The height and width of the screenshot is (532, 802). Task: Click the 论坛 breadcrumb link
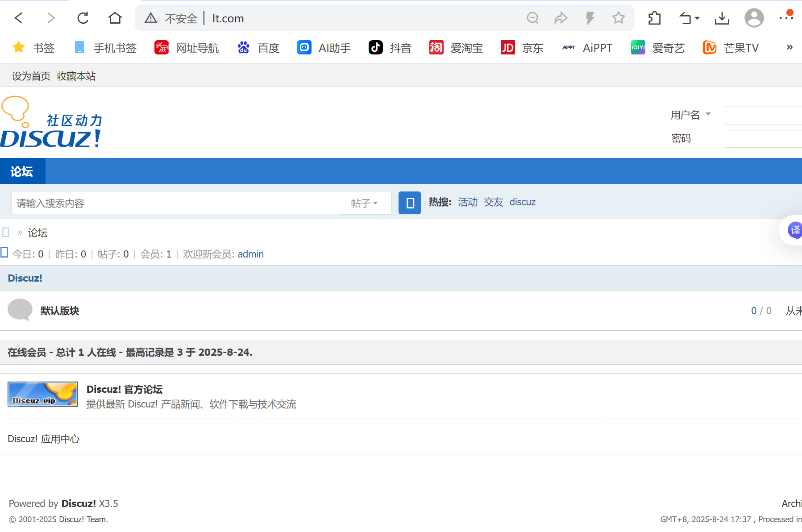(38, 233)
